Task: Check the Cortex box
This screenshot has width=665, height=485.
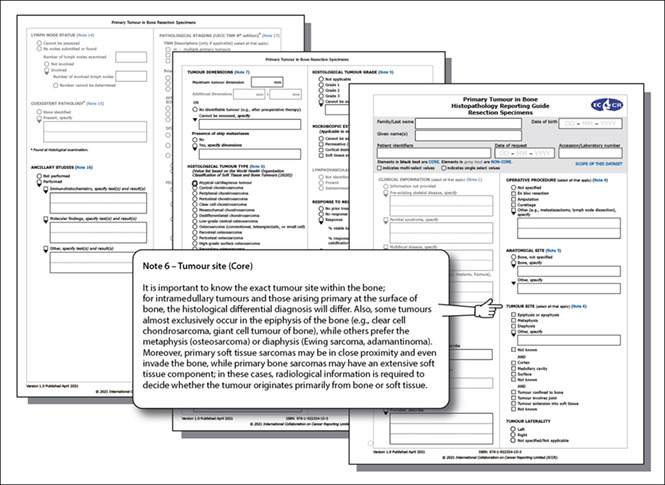Action: [x=513, y=363]
